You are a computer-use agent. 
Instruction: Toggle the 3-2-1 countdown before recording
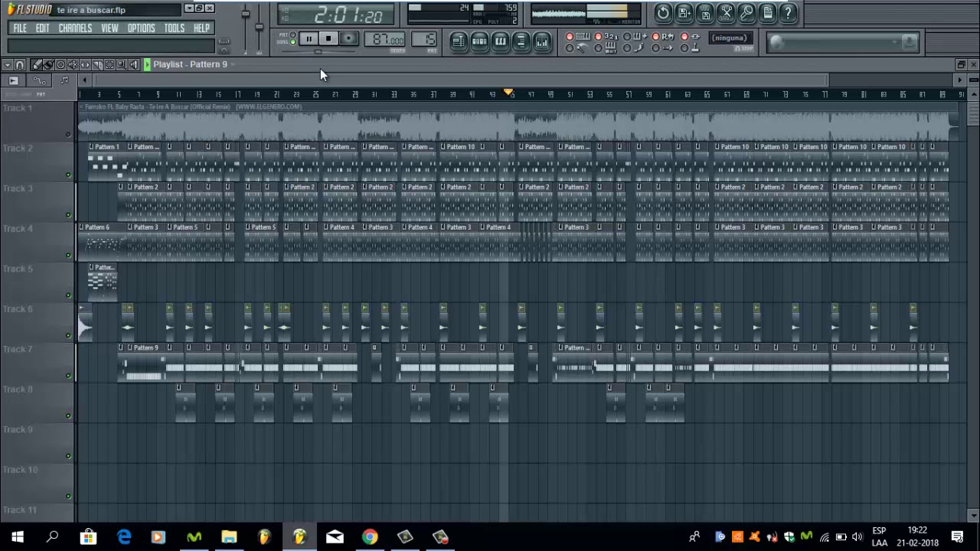[598, 36]
